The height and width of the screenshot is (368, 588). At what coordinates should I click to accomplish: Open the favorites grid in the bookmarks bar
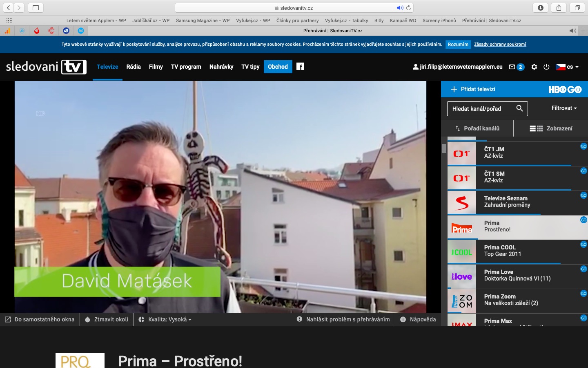[x=9, y=20]
